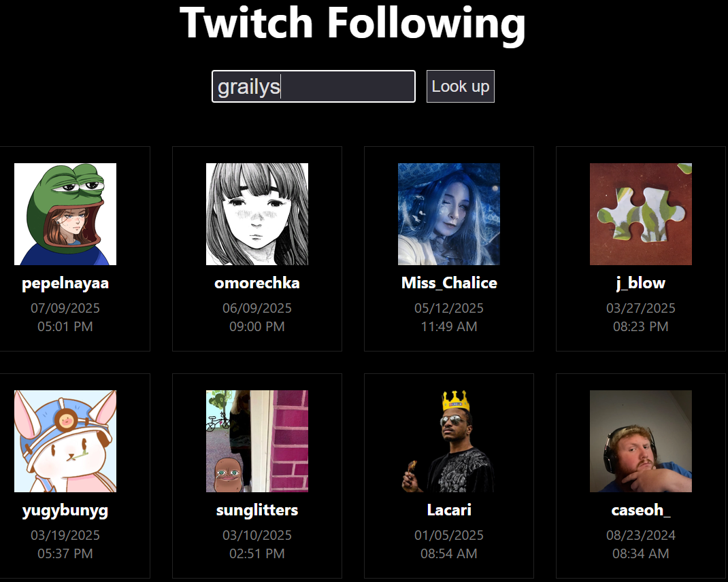728x582 pixels.
Task: Click the Lacari channel name
Action: [449, 510]
